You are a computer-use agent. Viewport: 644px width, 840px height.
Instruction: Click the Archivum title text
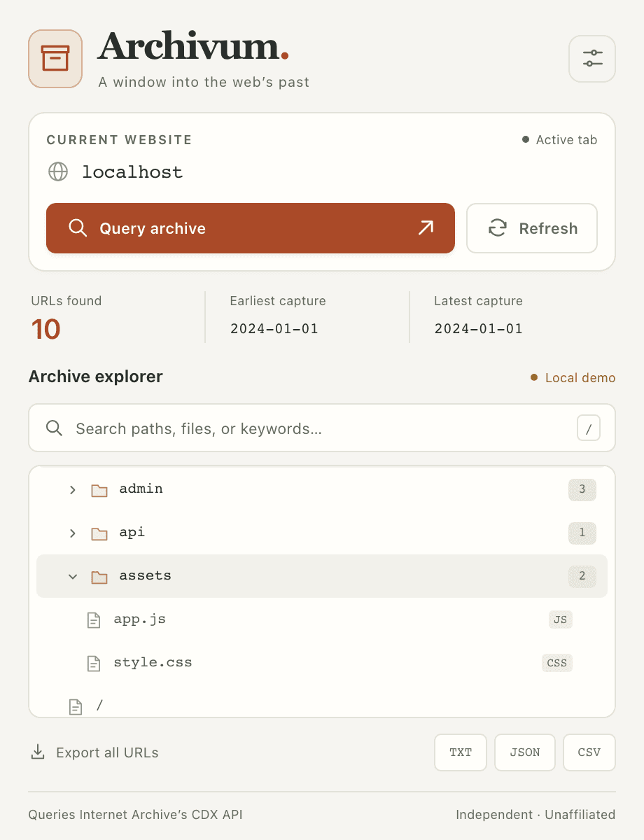193,48
